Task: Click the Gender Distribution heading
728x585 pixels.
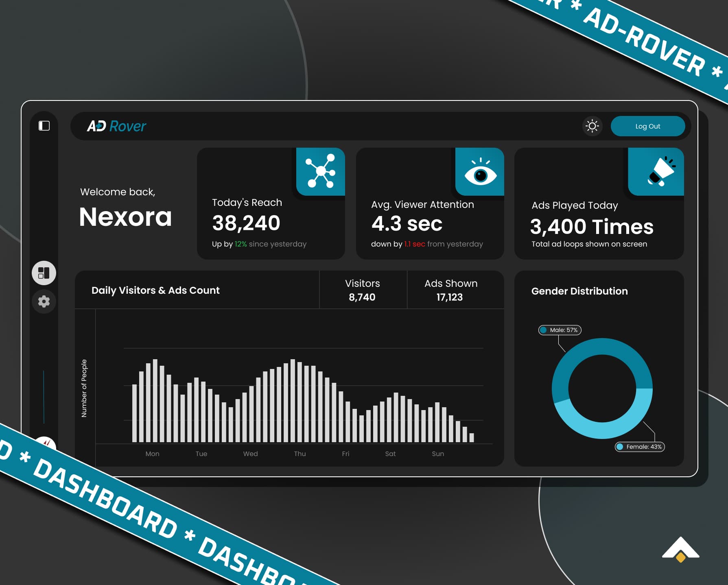Action: click(579, 291)
